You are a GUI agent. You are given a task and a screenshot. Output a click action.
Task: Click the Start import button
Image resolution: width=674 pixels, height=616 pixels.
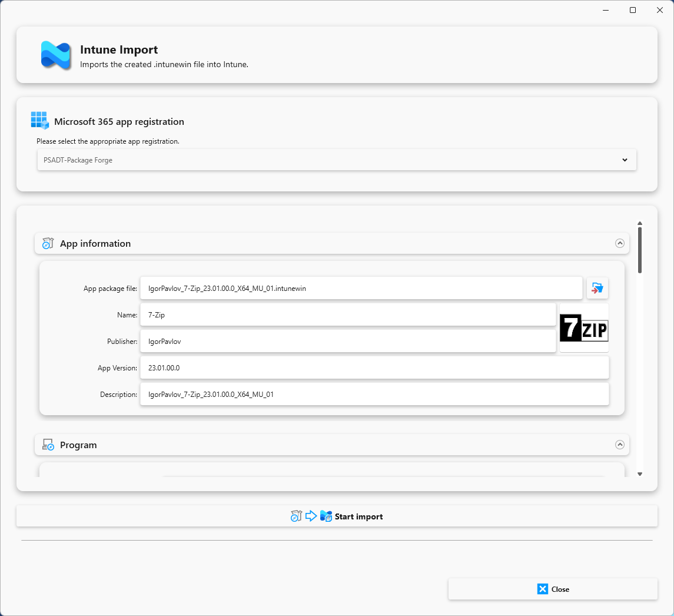coord(337,516)
